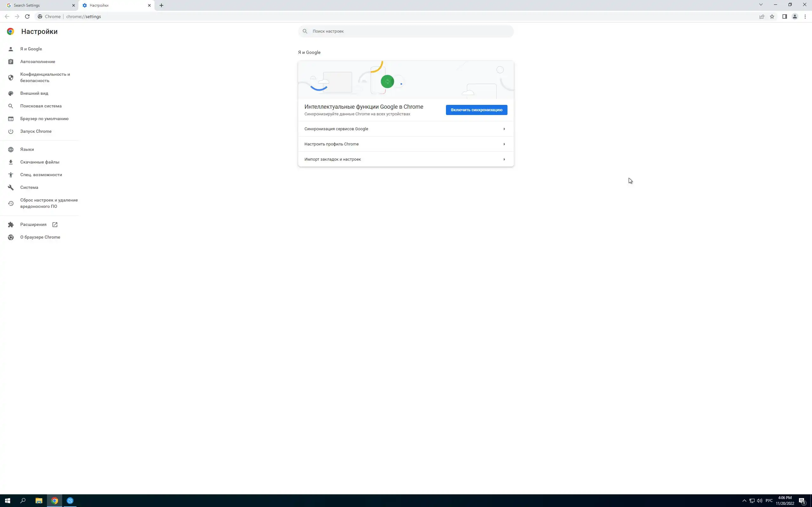
Task: Open a new tab with plus button
Action: tap(161, 5)
